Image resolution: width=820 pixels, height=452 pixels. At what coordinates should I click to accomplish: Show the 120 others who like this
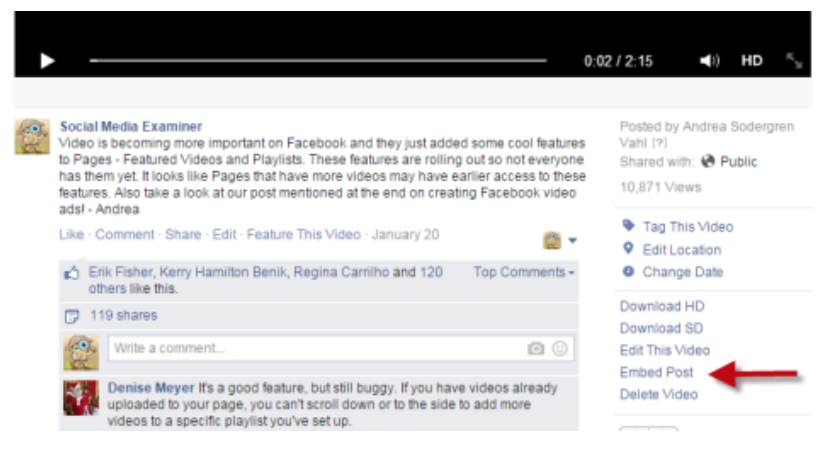431,273
